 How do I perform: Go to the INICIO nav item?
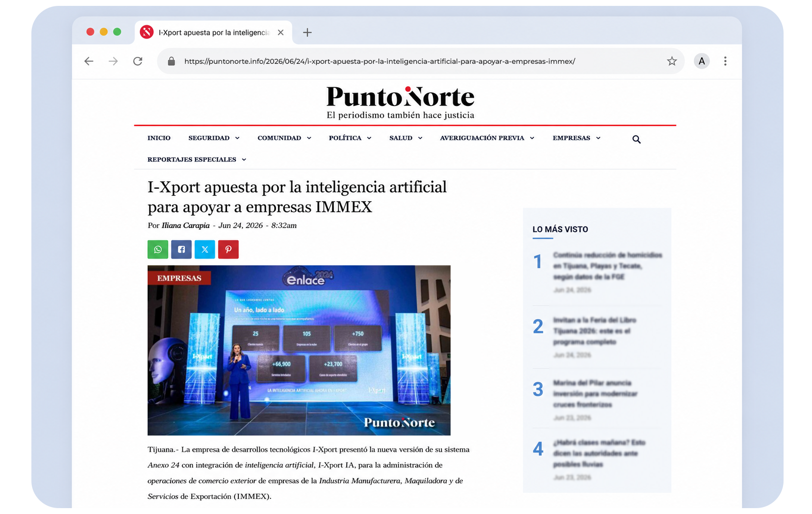coord(159,138)
